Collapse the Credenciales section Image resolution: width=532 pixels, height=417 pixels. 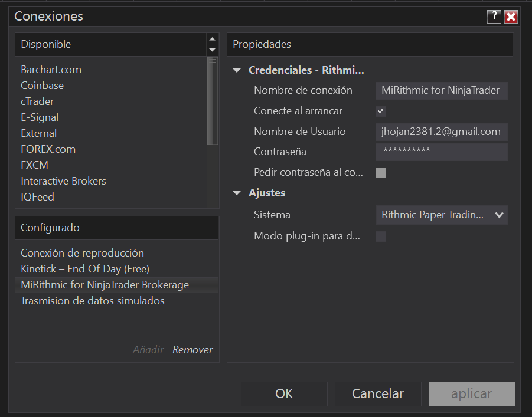(x=237, y=70)
